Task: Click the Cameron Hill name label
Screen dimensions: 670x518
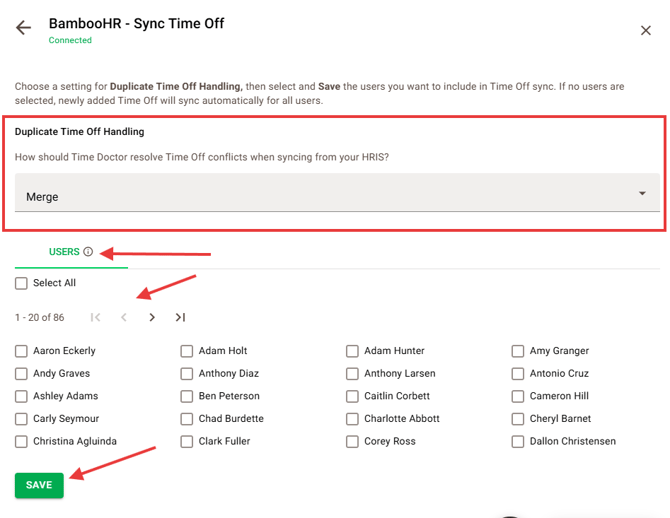Action: pyautogui.click(x=558, y=396)
